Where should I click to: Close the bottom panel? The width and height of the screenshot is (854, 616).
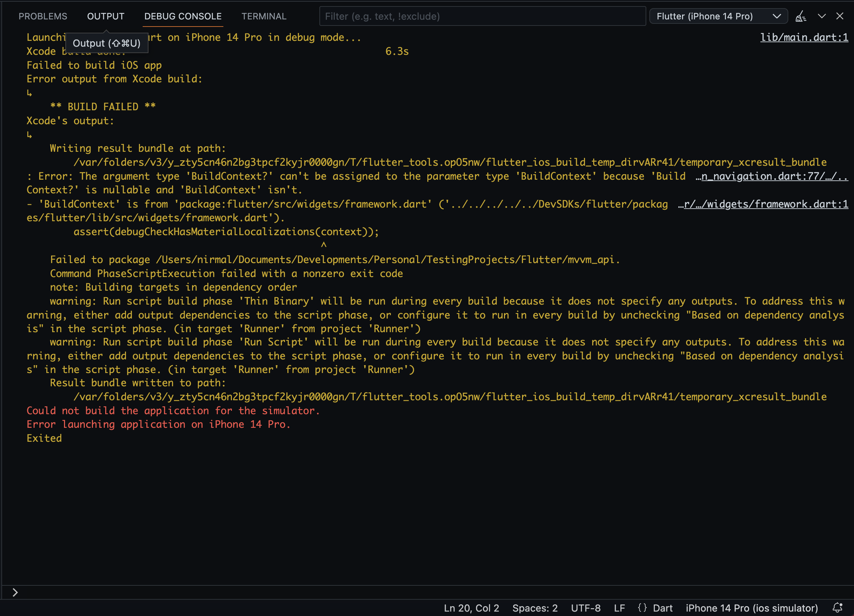click(x=840, y=16)
